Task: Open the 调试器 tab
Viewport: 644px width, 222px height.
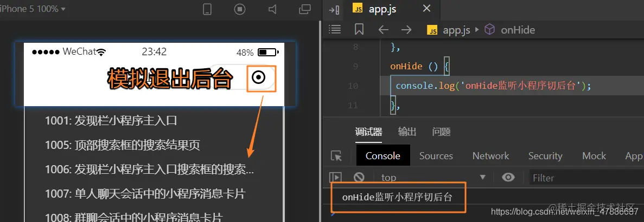Action: (x=368, y=132)
